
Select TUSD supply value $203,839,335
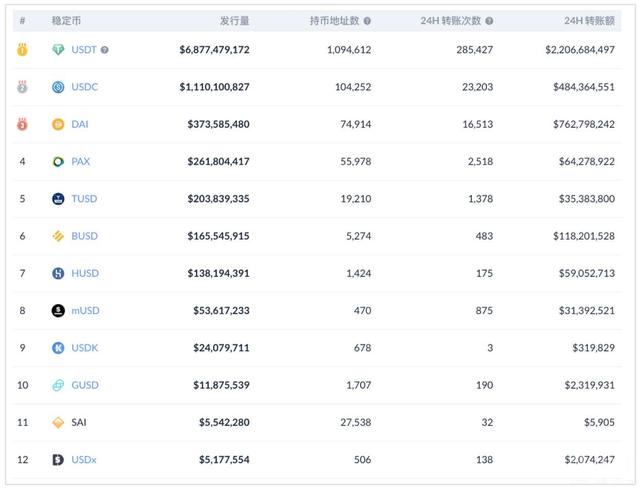coord(218,199)
